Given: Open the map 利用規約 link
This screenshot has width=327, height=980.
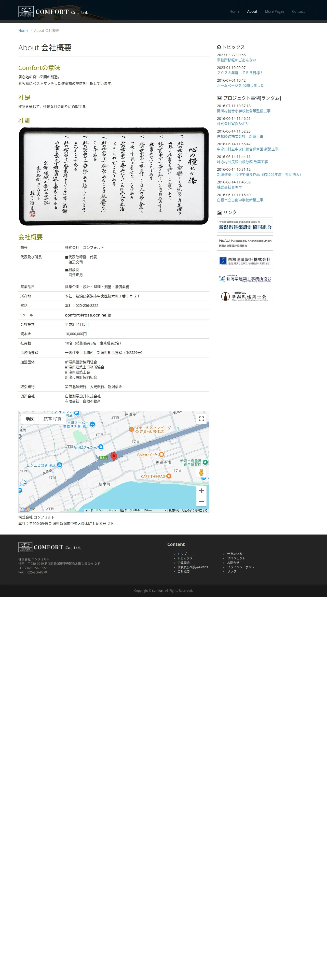Looking at the screenshot, I should pyautogui.click(x=174, y=511).
